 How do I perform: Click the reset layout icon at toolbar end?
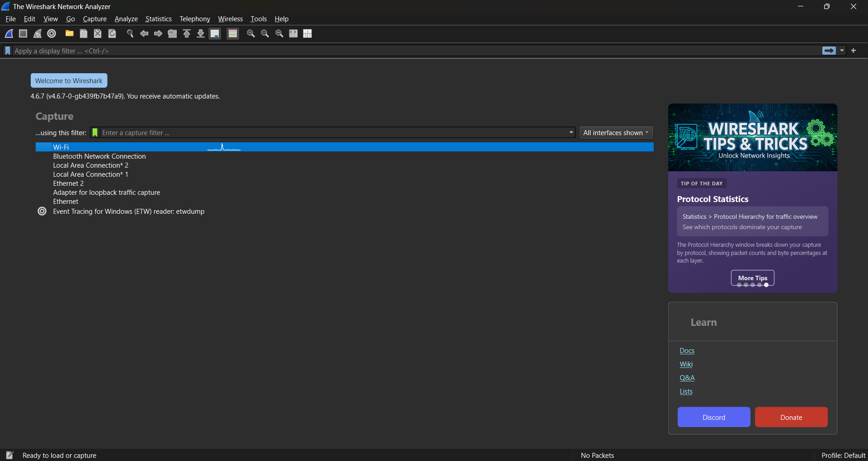click(308, 34)
